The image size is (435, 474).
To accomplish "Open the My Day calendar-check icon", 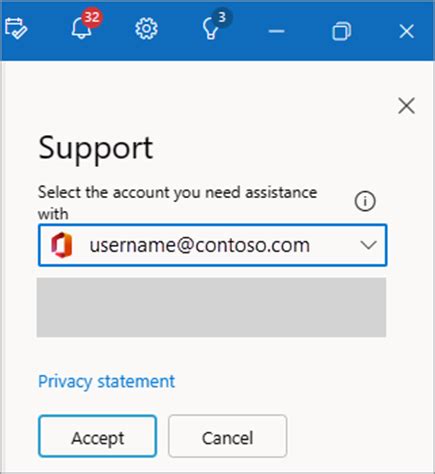I will point(16,29).
